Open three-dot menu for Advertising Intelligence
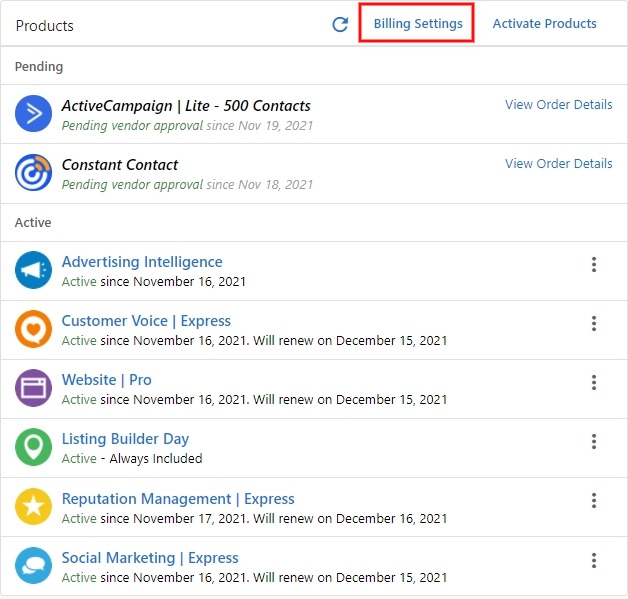 [594, 265]
